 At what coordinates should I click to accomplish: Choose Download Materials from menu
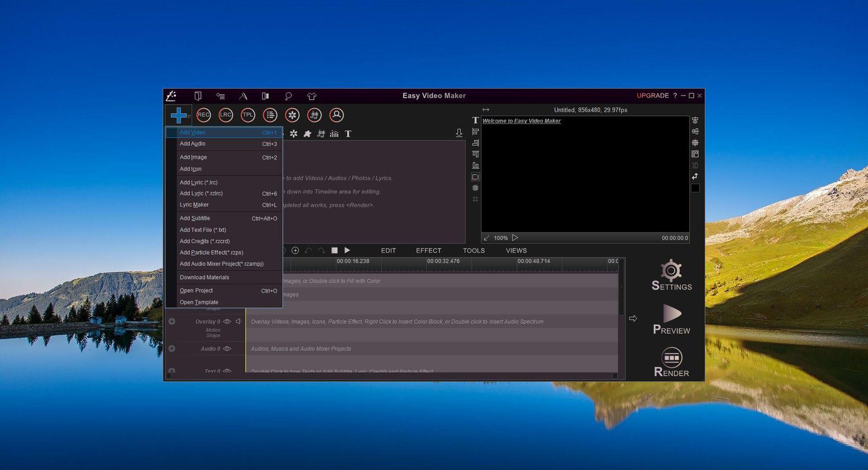(224, 277)
